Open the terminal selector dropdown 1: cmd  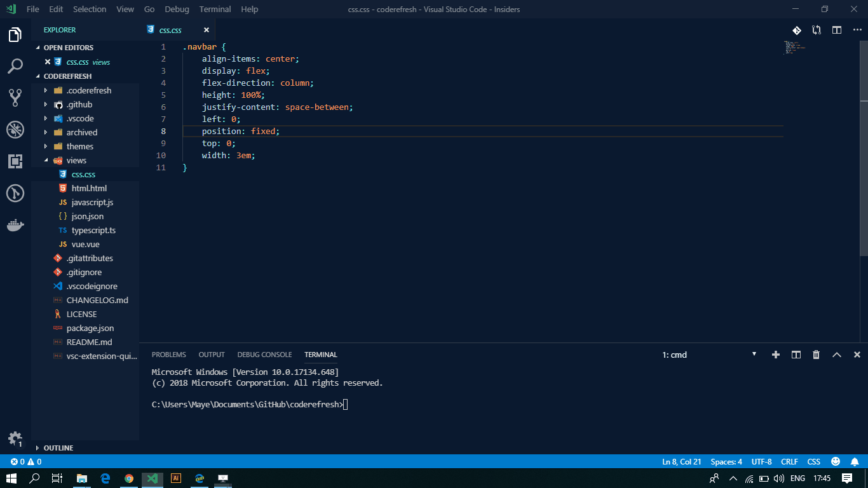pyautogui.click(x=710, y=355)
